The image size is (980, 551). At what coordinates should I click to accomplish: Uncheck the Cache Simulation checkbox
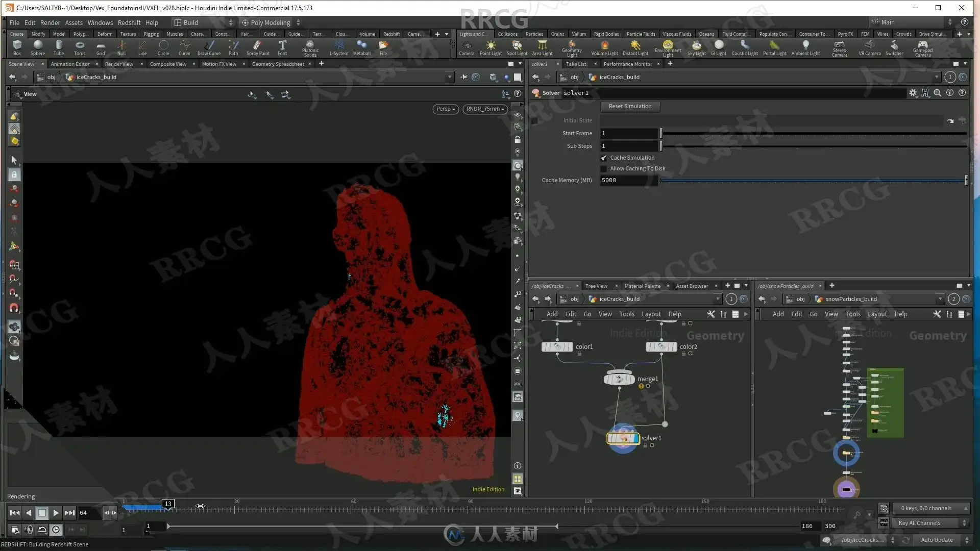click(604, 158)
